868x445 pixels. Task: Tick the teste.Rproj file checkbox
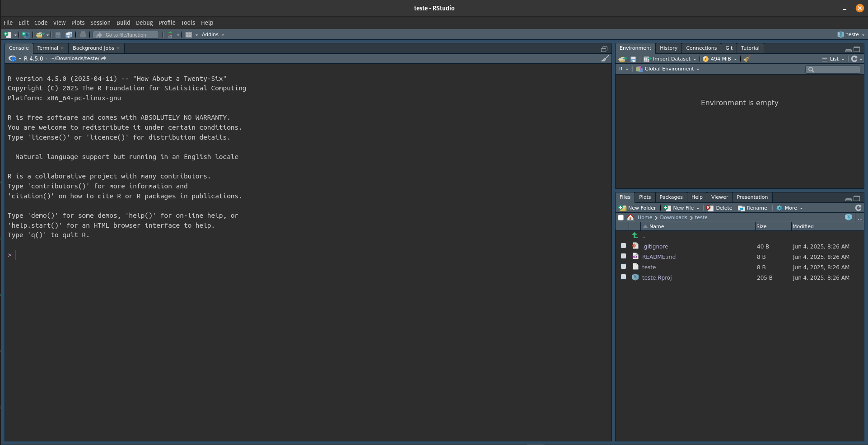(623, 277)
